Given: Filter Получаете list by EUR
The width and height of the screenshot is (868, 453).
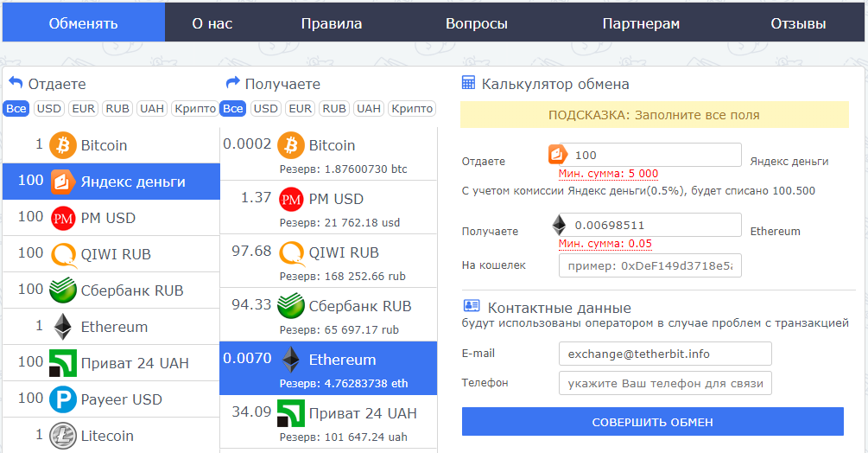Looking at the screenshot, I should click(301, 109).
